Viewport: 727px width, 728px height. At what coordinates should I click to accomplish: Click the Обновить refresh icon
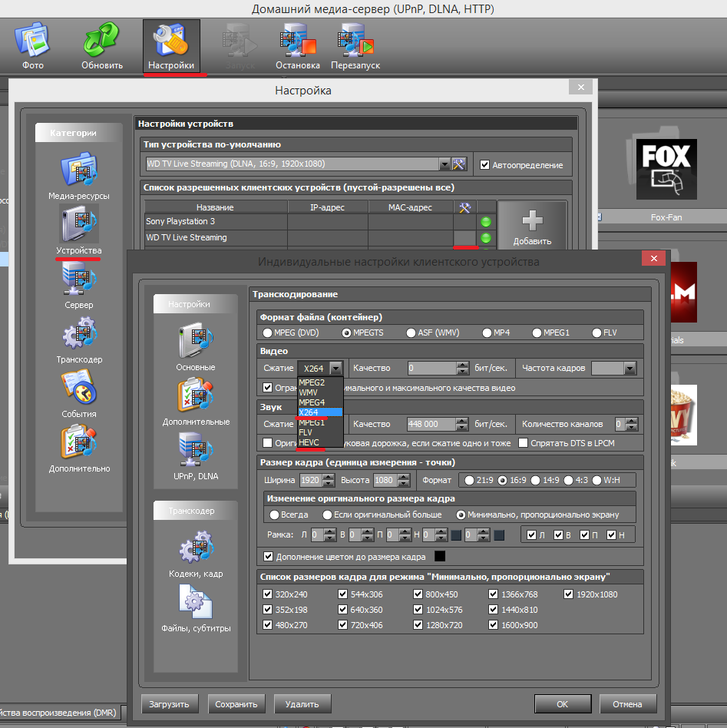(102, 45)
